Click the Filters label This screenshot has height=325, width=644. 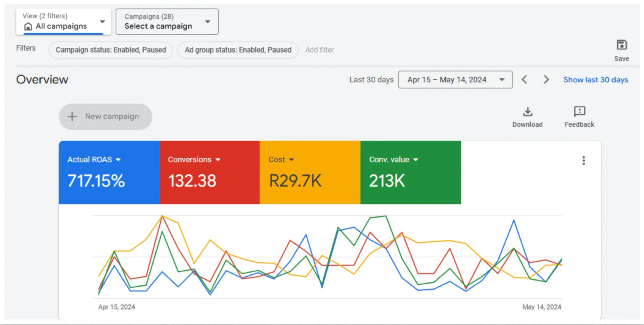pyautogui.click(x=26, y=48)
